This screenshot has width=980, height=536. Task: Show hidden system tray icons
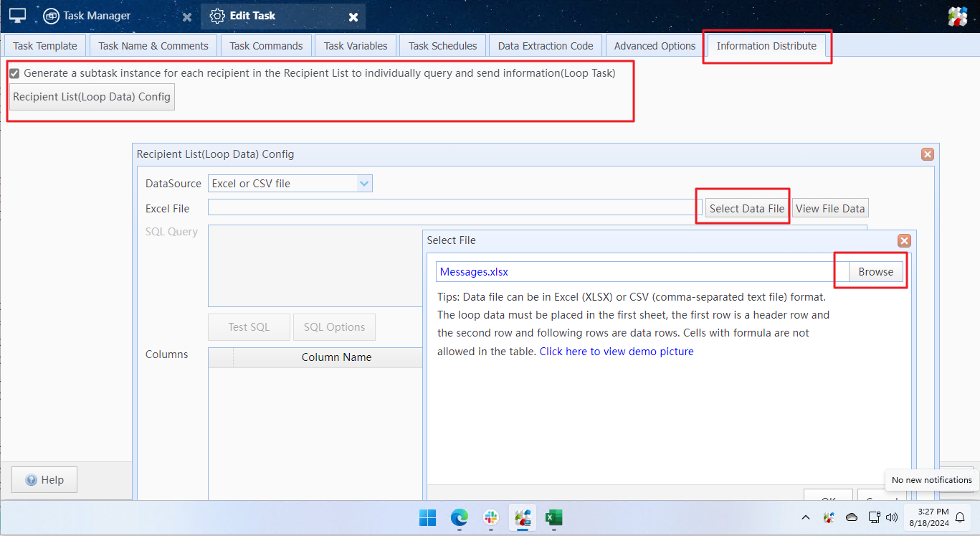coord(805,517)
